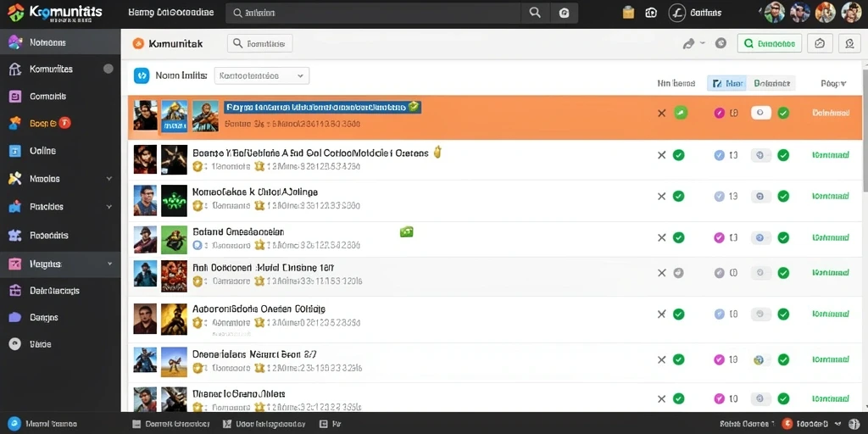
Task: Click the green Goeaiches button
Action: point(770,43)
